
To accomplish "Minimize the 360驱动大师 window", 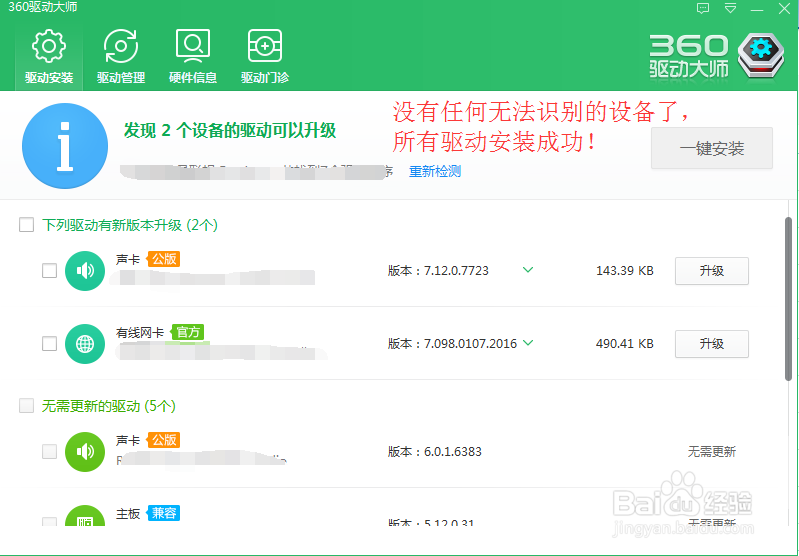I will (x=757, y=9).
